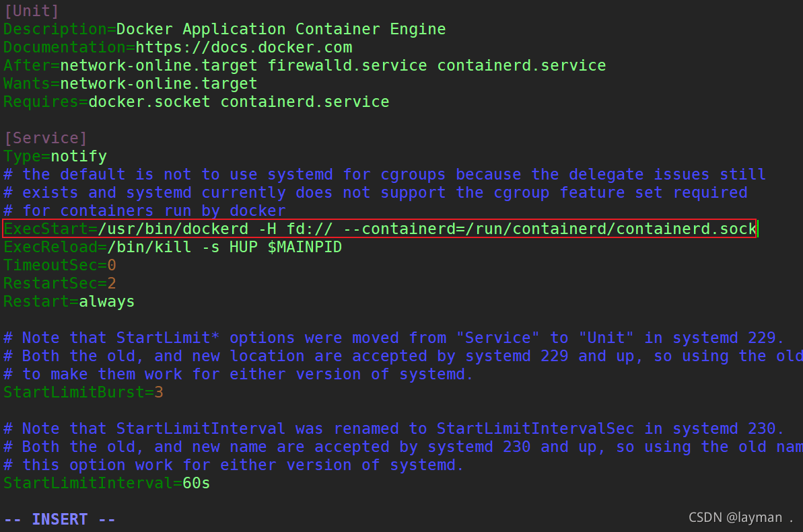
Task: Click the StartLimitBurst value 3
Action: point(159,391)
